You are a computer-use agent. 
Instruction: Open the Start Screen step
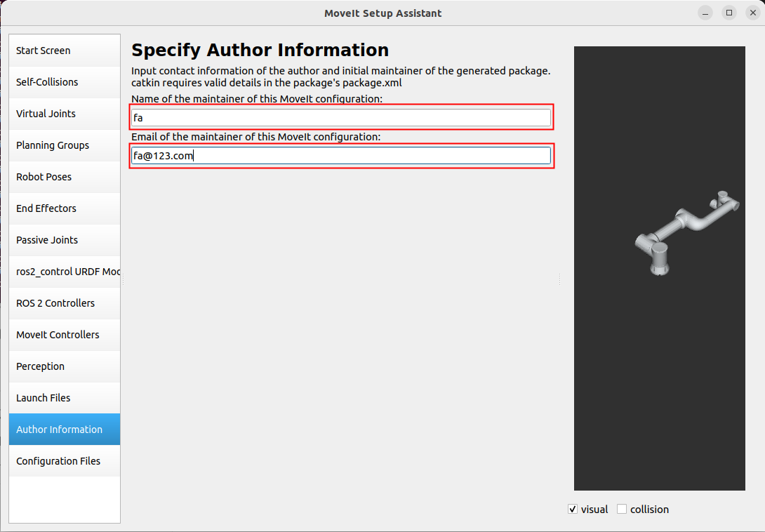tap(65, 51)
